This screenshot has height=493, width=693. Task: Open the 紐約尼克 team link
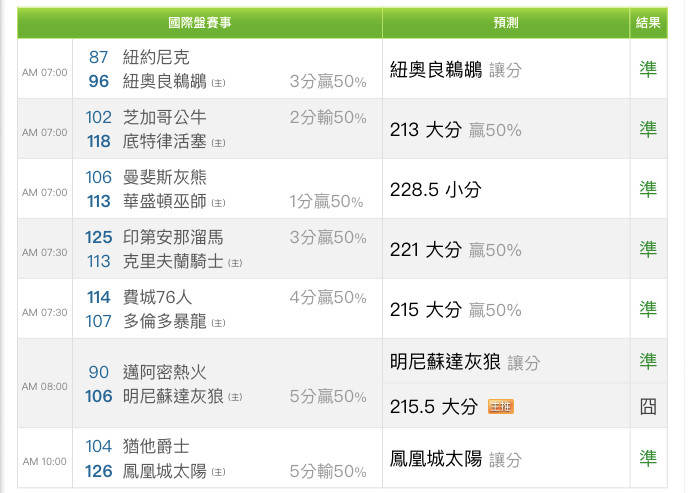pyautogui.click(x=156, y=57)
